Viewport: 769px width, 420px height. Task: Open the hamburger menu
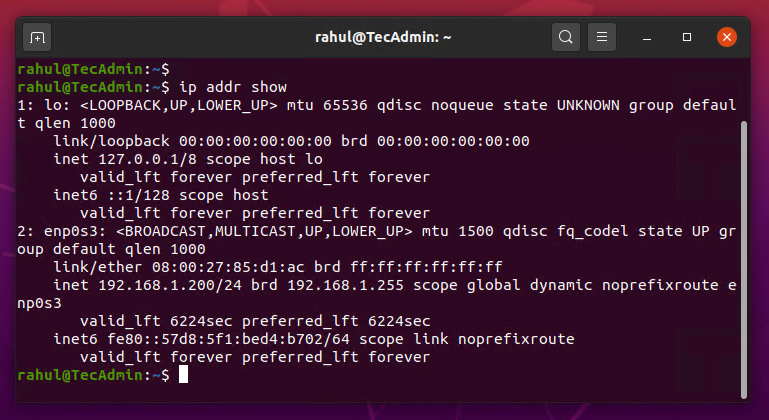[602, 37]
